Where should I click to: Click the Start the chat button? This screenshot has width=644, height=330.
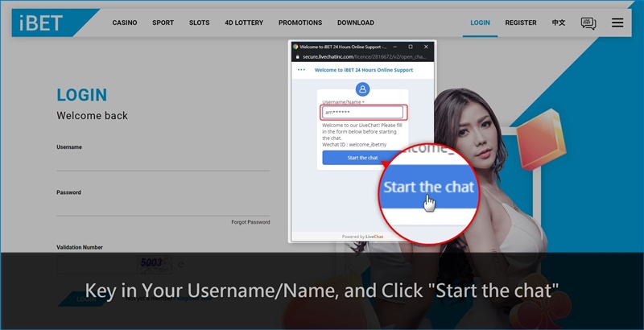point(362,158)
